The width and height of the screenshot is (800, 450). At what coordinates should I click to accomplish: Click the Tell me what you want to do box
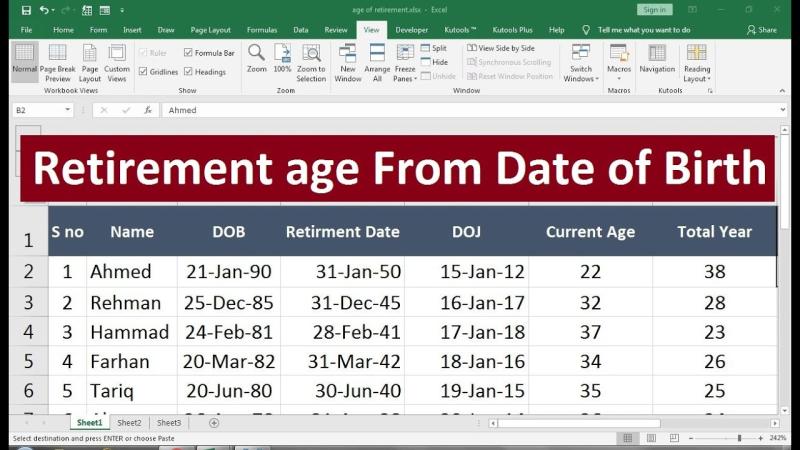[644, 30]
